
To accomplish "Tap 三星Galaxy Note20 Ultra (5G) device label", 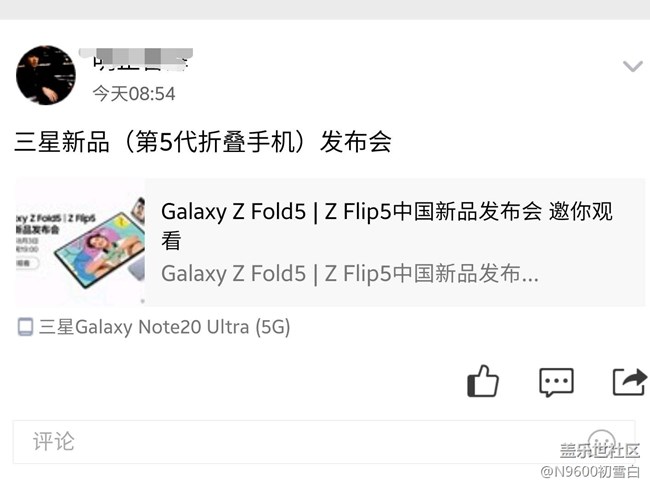I will [x=164, y=327].
